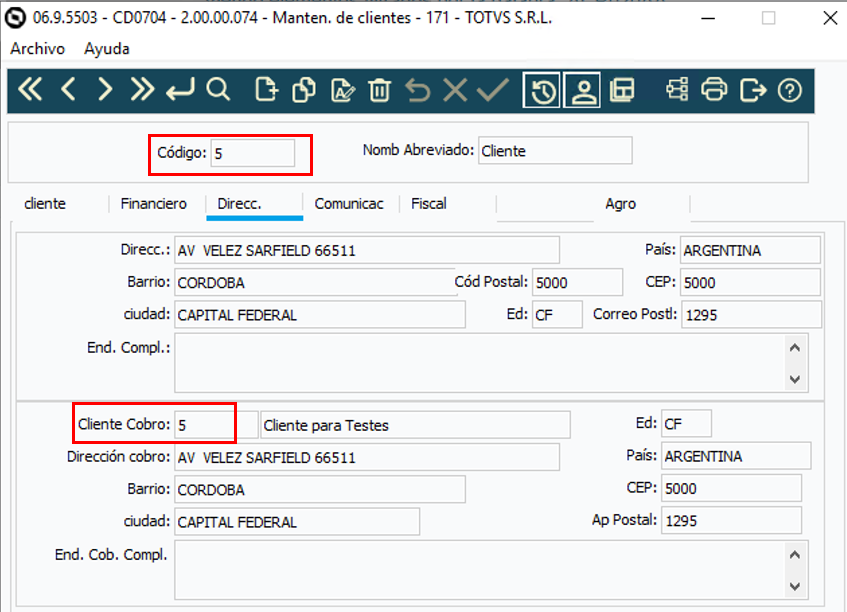Screen dimensions: 847x612
Task: Click the upper País ARGENTINA field
Action: click(x=750, y=250)
